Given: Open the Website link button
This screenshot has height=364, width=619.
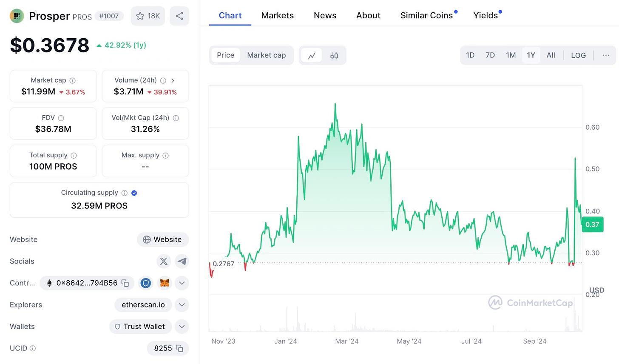Looking at the screenshot, I should [x=163, y=239].
